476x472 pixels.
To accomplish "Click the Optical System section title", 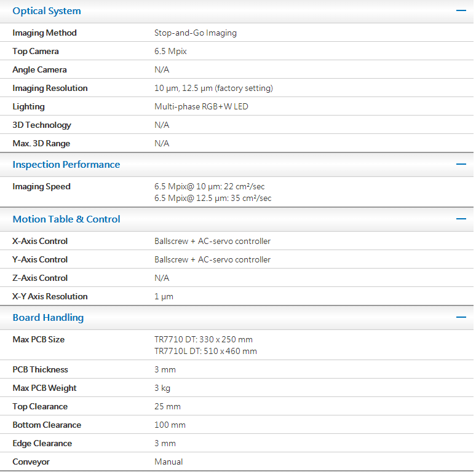I will coord(47,11).
